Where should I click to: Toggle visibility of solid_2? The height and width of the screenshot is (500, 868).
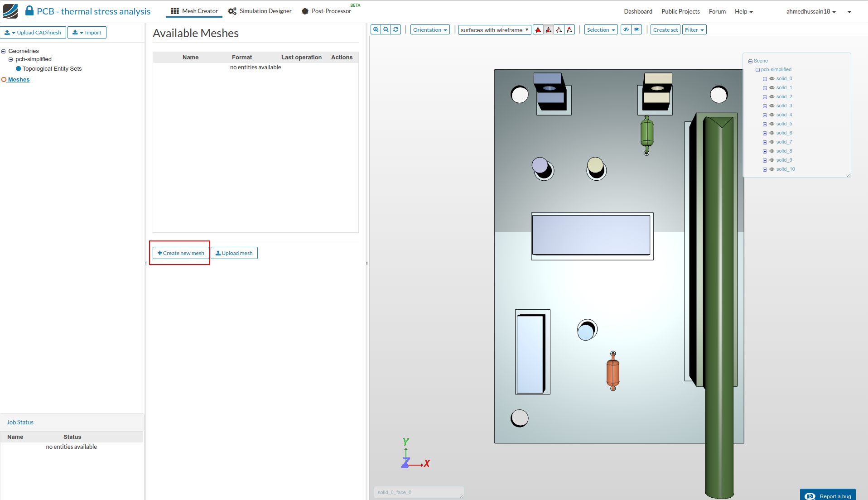pos(772,97)
